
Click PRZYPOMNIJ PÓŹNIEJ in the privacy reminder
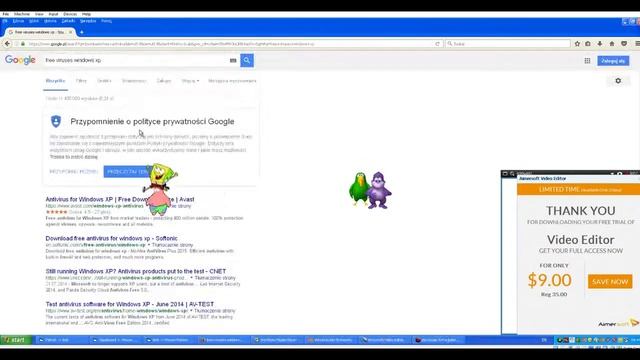tap(73, 172)
